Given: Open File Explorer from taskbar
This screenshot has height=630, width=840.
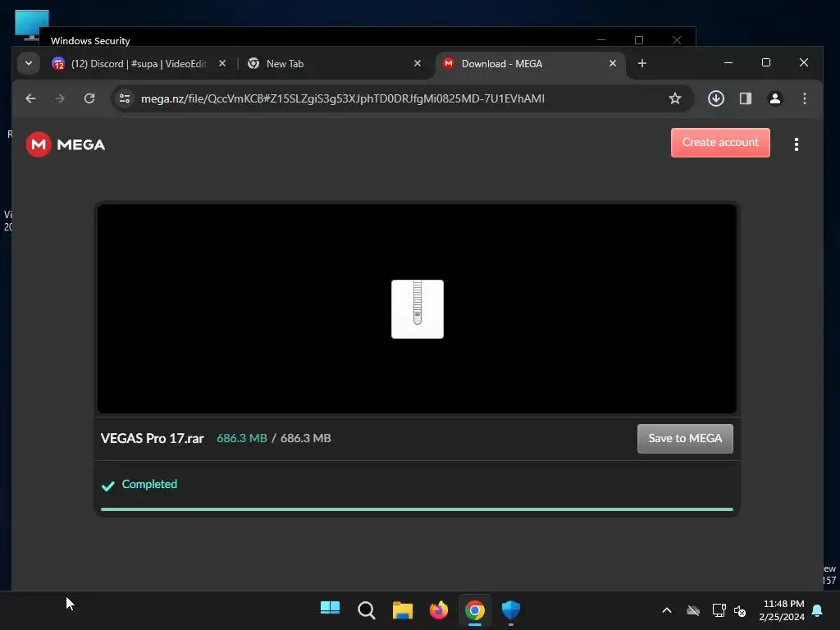Looking at the screenshot, I should (402, 609).
